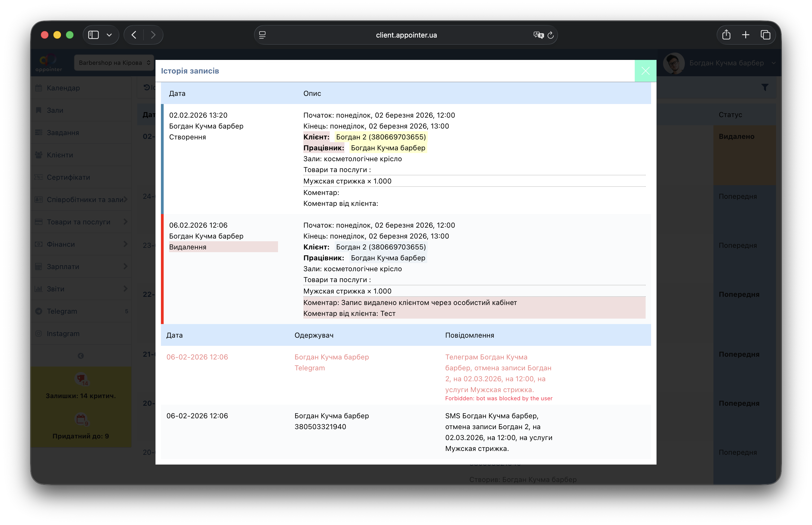812x525 pixels.
Task: Close the Історія записів dialog
Action: pos(645,71)
